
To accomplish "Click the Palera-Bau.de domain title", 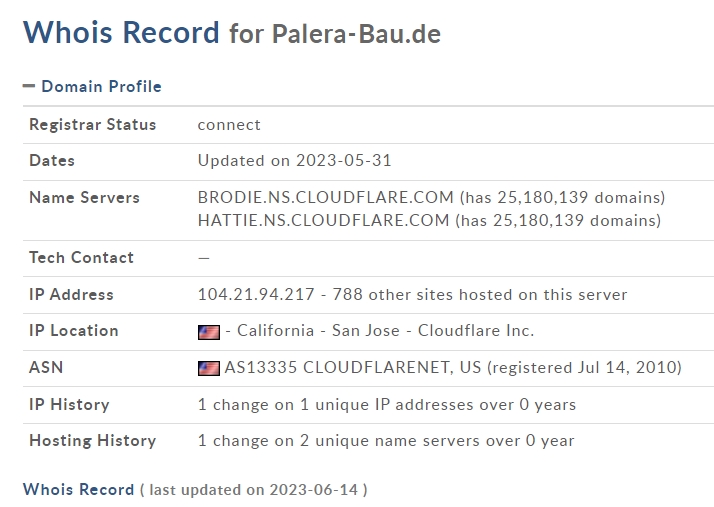I will (356, 34).
